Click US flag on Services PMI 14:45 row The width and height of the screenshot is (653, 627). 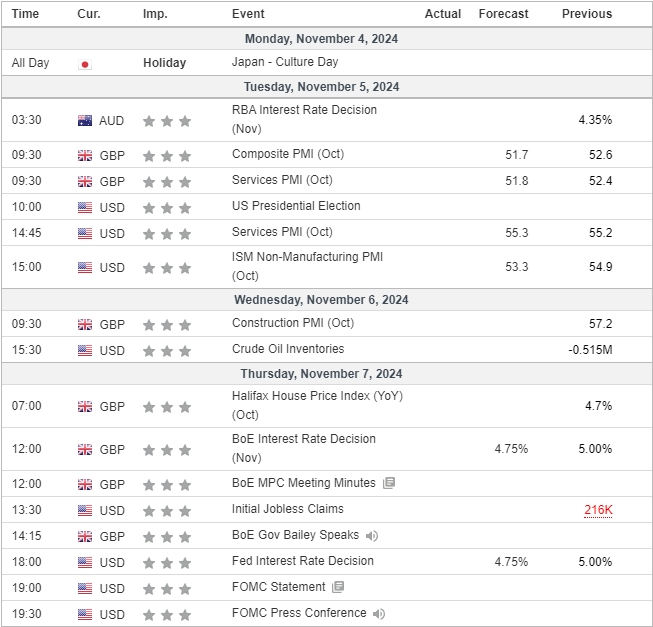[x=85, y=234]
